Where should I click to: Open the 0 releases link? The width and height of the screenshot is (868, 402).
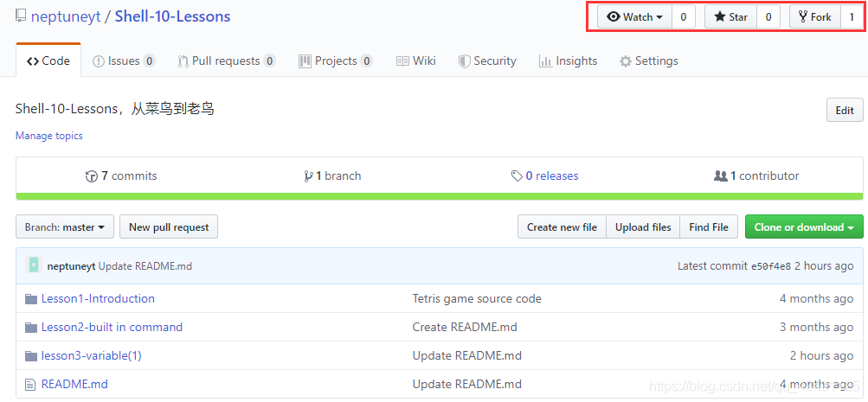click(544, 175)
